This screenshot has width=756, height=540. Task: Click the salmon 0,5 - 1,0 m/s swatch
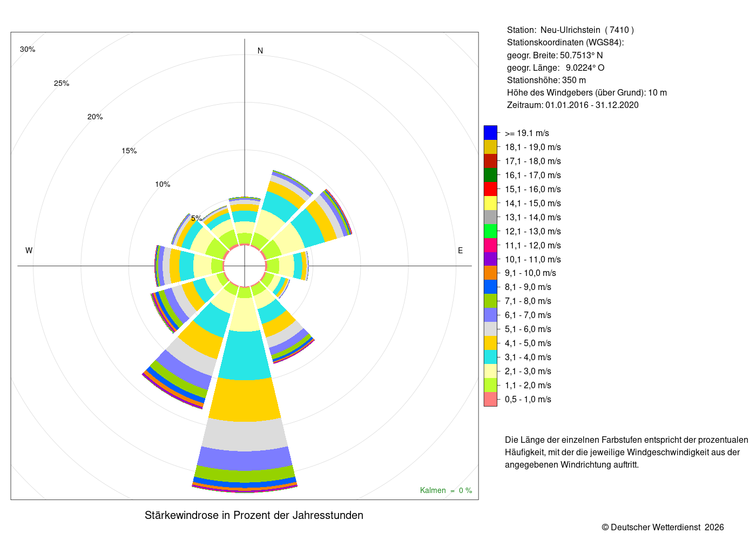490,399
